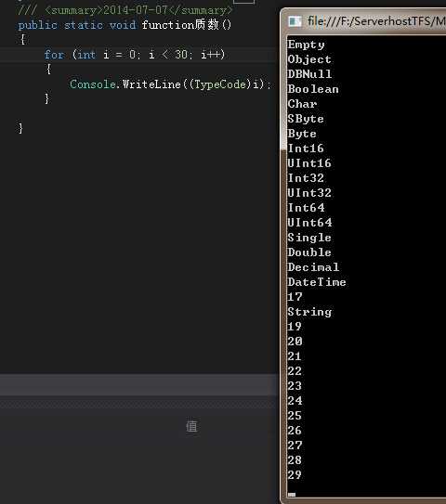Screen dimensions: 446x504
Task: Click 'Object' line in console output
Action: pos(309,59)
